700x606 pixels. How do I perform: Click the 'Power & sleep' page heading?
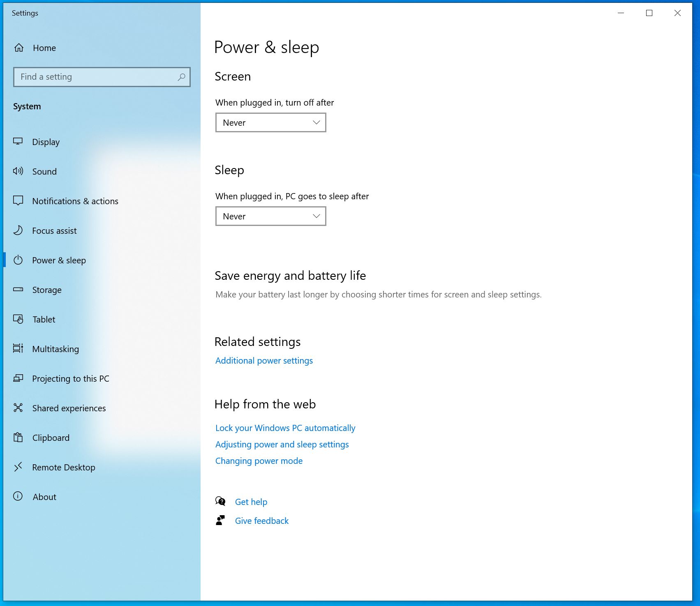point(267,47)
